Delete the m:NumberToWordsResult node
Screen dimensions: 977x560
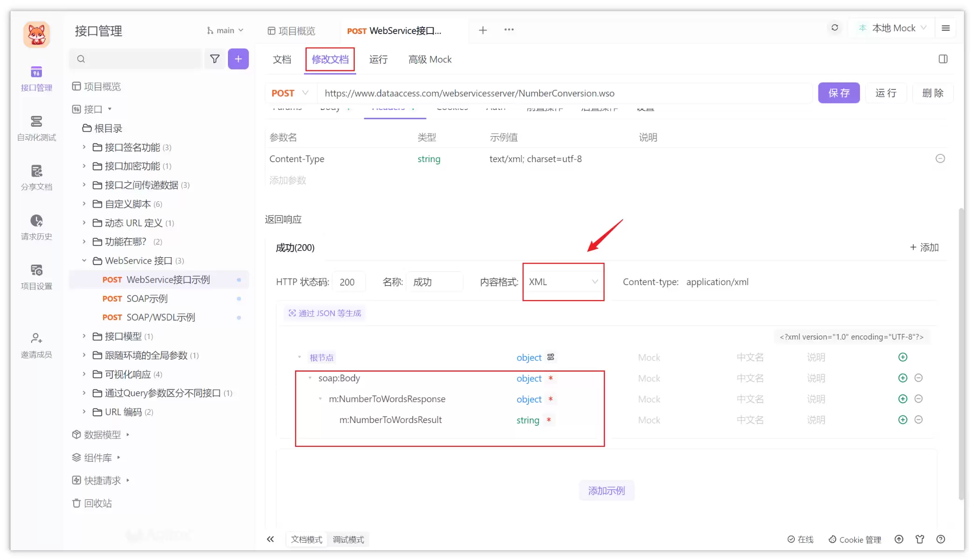point(919,420)
